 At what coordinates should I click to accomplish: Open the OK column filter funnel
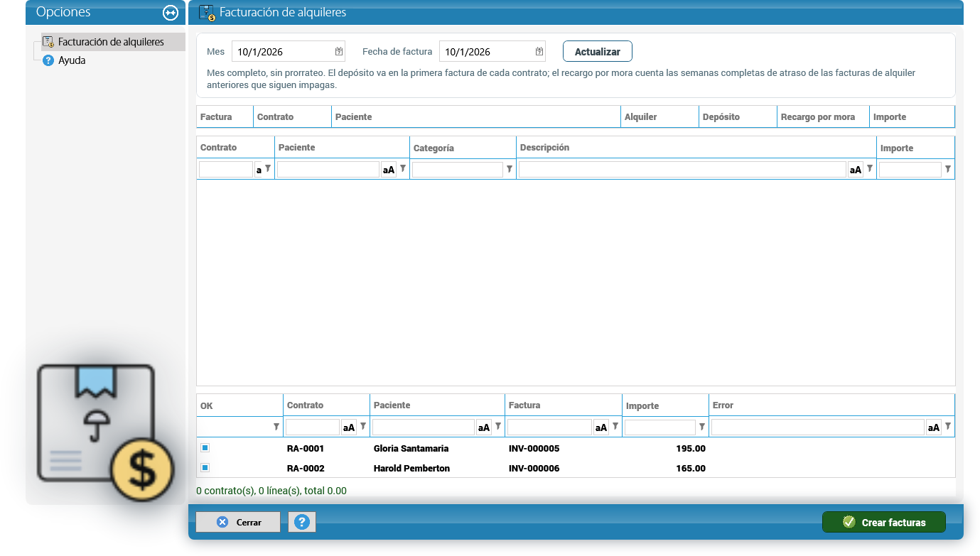[276, 427]
